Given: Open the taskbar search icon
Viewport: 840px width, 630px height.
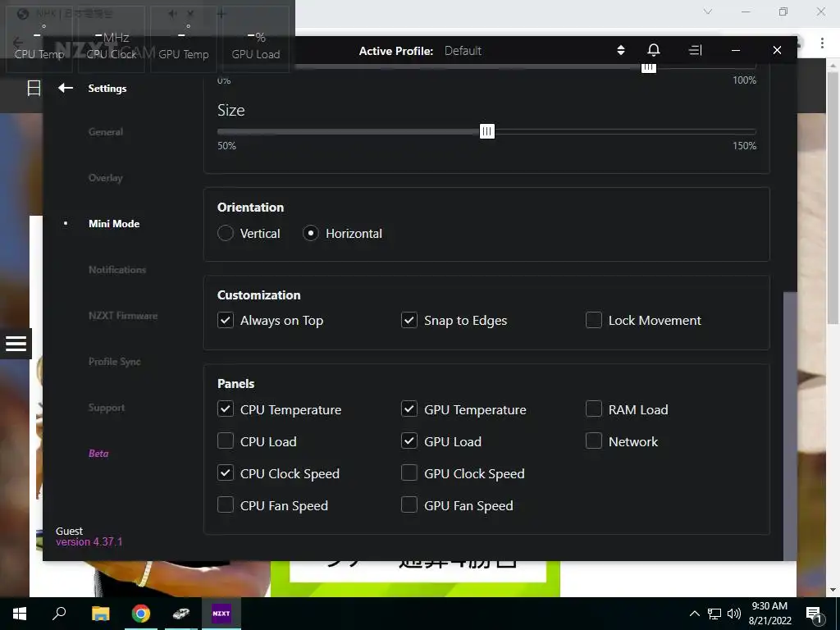Looking at the screenshot, I should [x=59, y=614].
